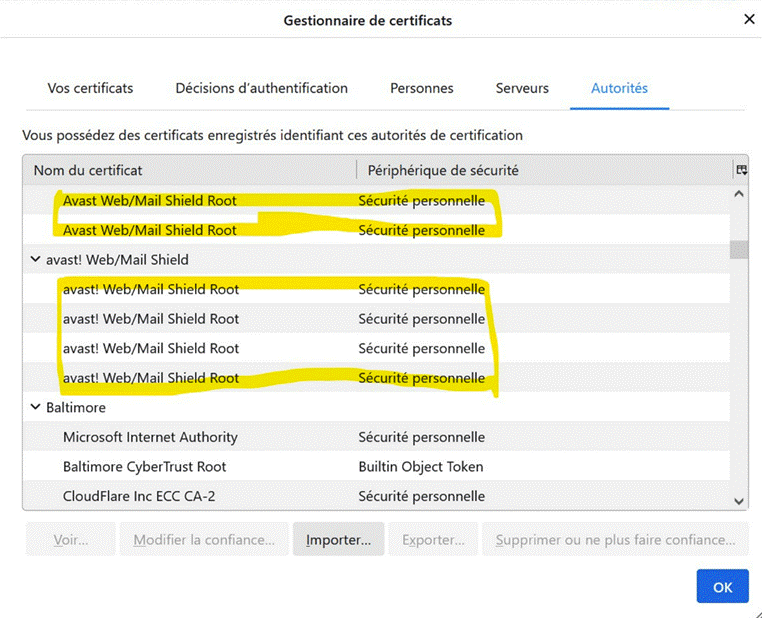Sort by Périphérique de sécurité column header
This screenshot has width=762, height=618.
click(544, 170)
